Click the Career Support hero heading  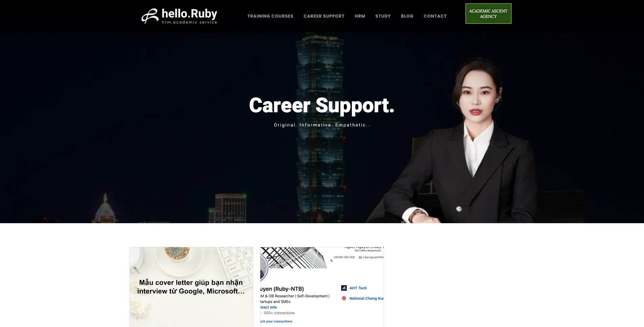tap(321, 106)
